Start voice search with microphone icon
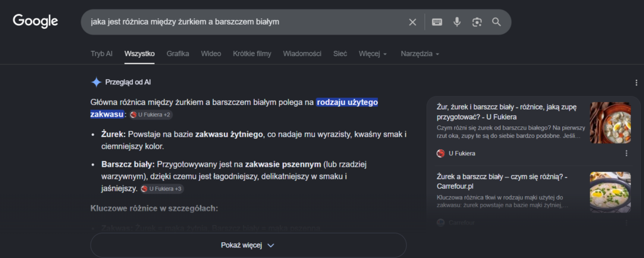 pyautogui.click(x=457, y=22)
